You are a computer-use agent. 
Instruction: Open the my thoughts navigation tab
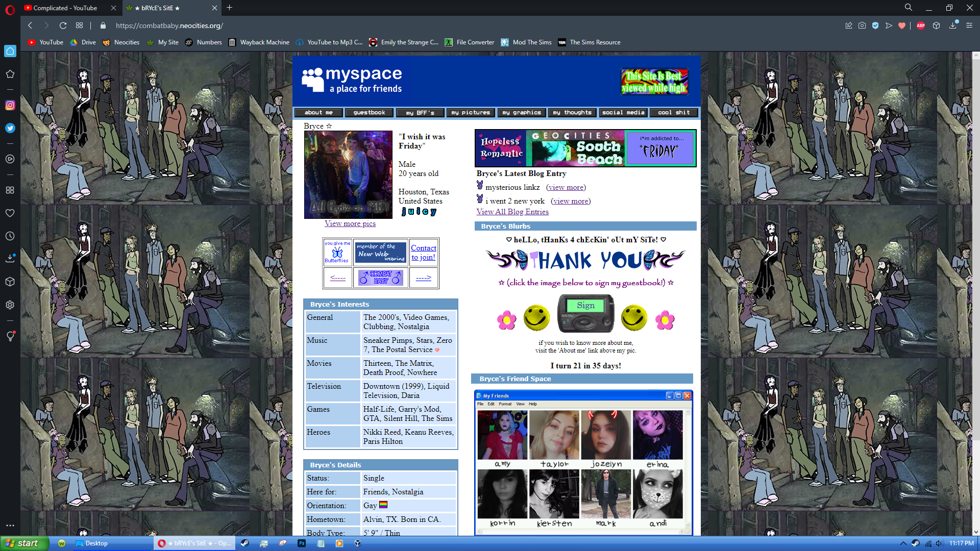click(572, 113)
